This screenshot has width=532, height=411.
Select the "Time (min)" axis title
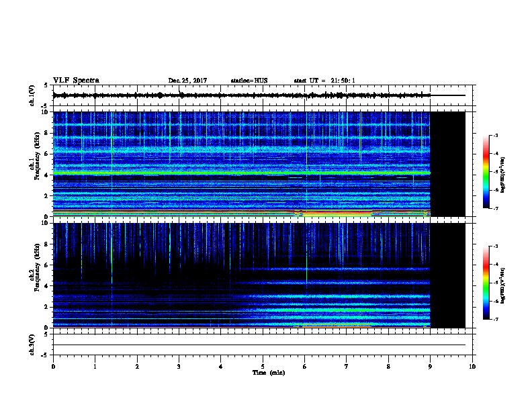point(269,373)
